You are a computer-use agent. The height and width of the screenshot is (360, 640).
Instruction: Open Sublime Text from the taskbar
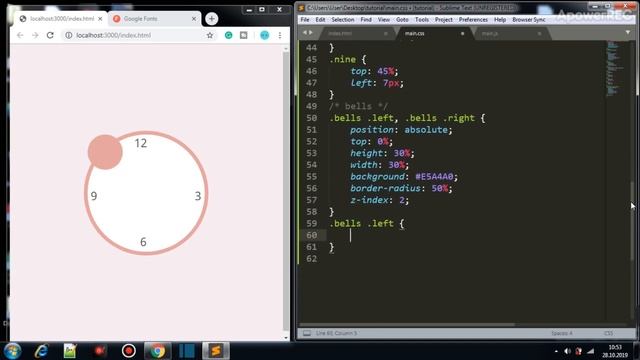point(216,351)
